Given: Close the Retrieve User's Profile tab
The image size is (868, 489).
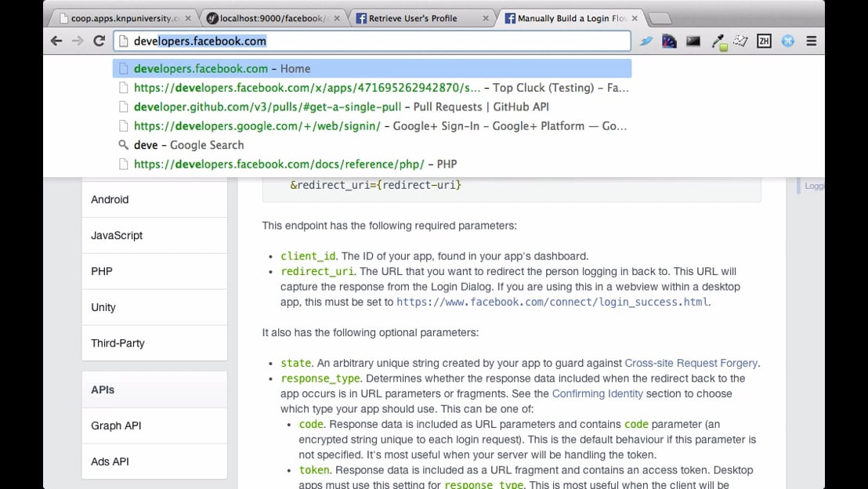Looking at the screenshot, I should 486,18.
